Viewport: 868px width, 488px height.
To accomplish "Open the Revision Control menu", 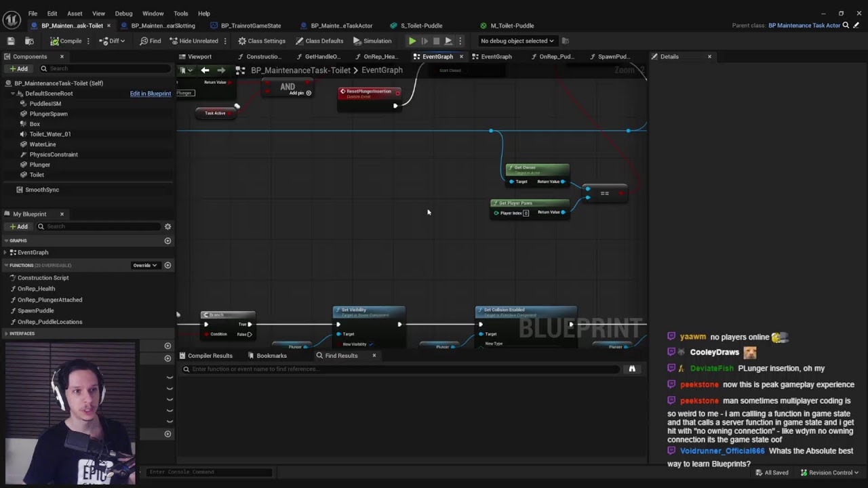I will pyautogui.click(x=829, y=472).
